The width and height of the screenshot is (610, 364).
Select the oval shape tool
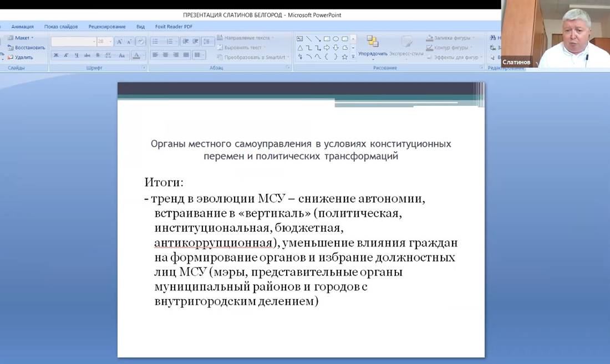coord(335,39)
